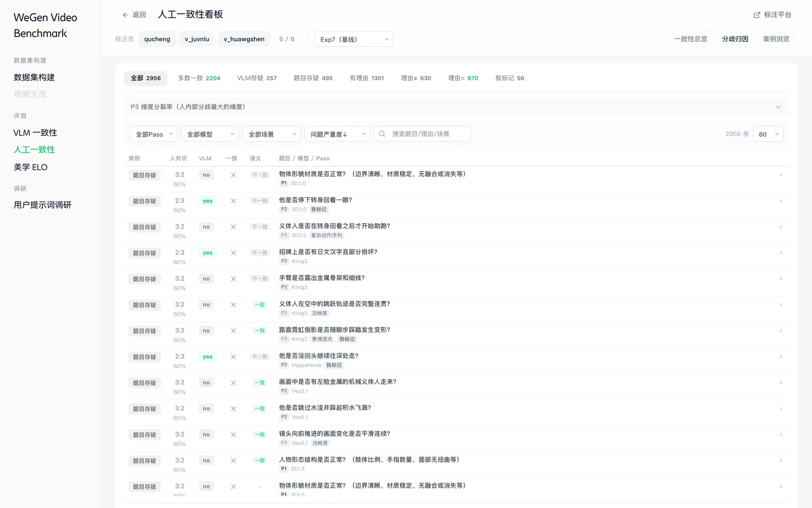This screenshot has height=508, width=812.
Task: Open the 全部Pass filter dropdown
Action: click(x=154, y=134)
